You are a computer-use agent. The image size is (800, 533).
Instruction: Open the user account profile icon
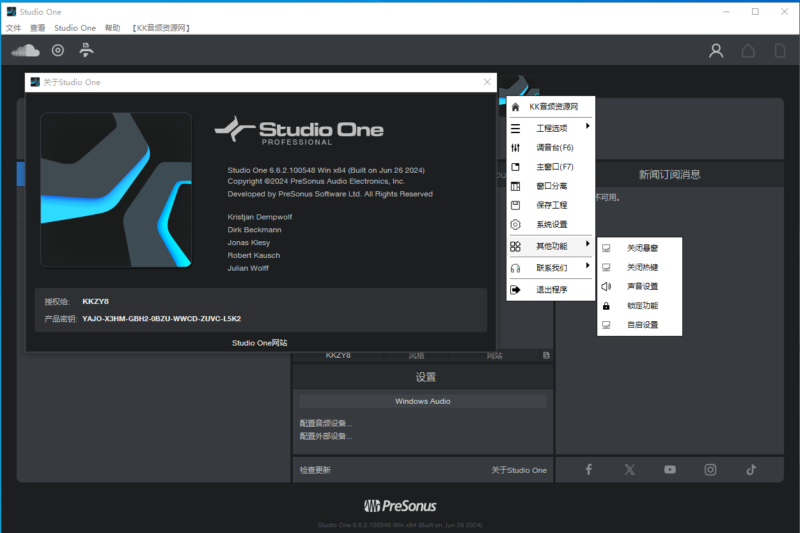click(716, 51)
